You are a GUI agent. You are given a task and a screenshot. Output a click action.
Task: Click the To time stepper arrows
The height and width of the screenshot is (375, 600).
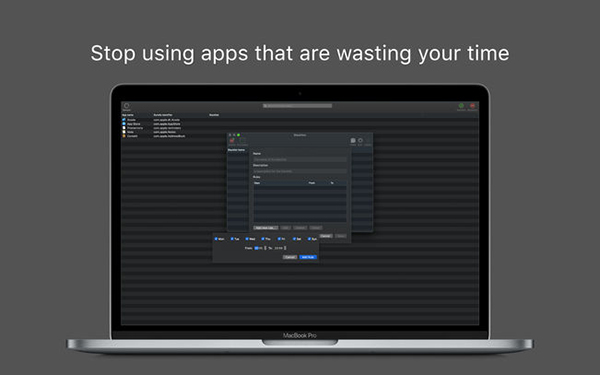285,248
